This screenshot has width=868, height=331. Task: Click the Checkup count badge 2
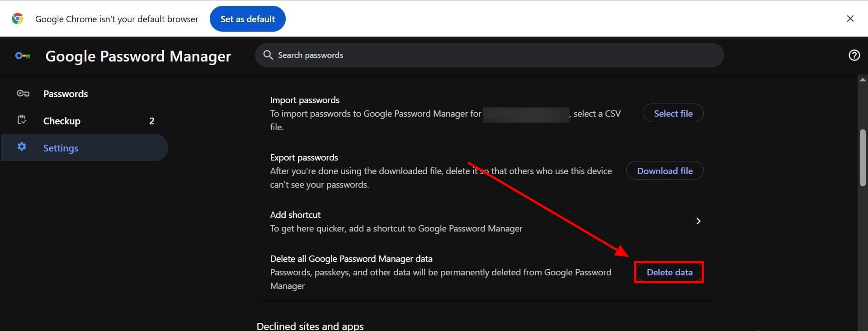(152, 121)
